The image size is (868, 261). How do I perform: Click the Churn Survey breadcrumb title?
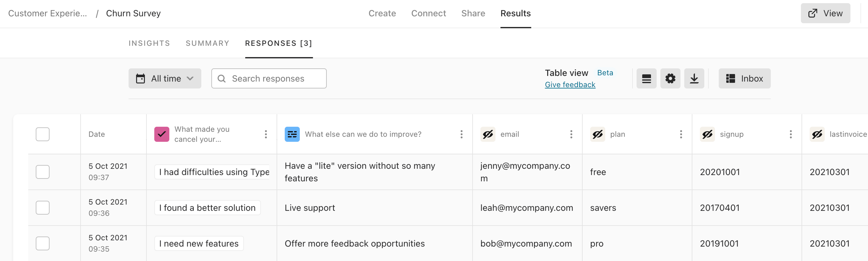tap(133, 13)
